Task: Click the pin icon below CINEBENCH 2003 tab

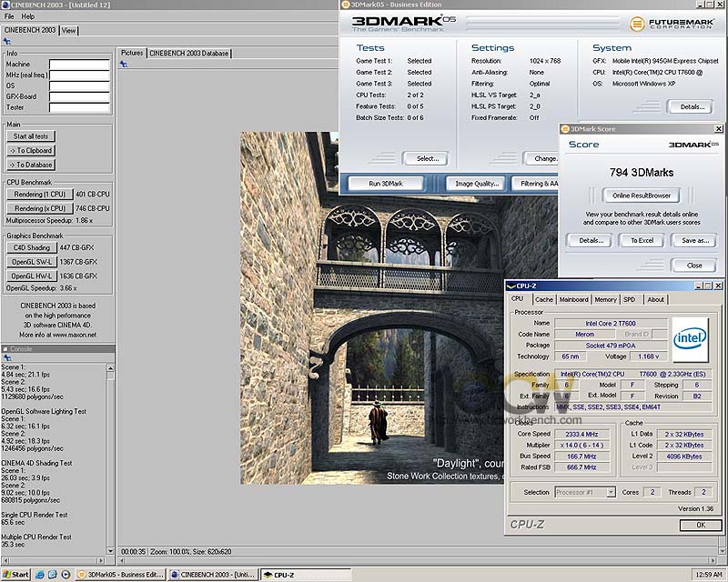Action: pyautogui.click(x=6, y=41)
